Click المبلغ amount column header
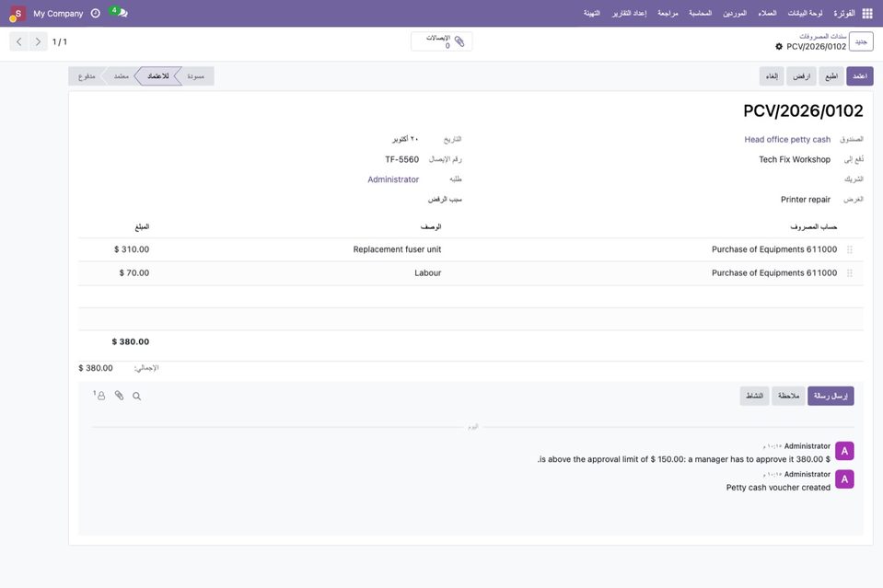 [x=142, y=226]
